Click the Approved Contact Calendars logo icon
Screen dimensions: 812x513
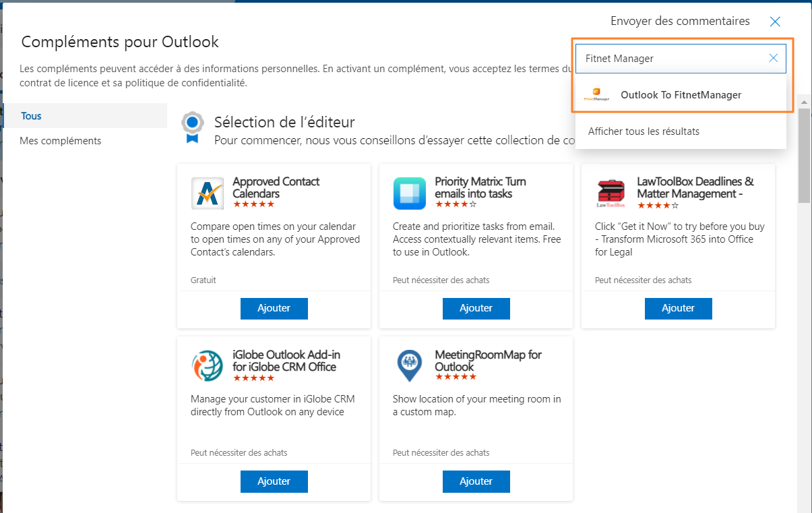[x=208, y=194]
